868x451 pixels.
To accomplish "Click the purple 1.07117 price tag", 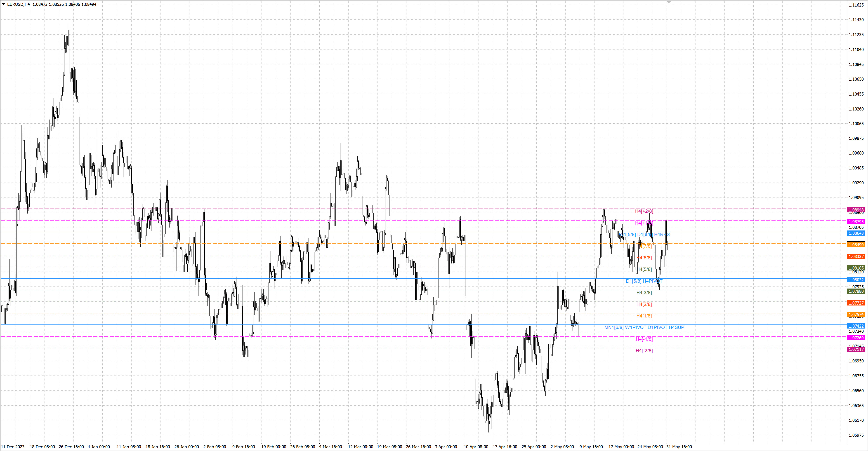I will click(856, 350).
